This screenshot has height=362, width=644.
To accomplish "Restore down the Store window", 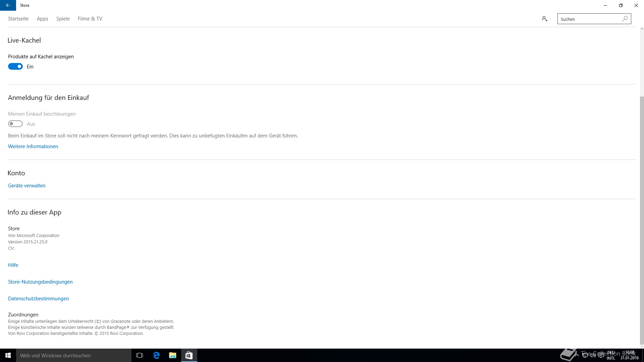I will click(621, 5).
